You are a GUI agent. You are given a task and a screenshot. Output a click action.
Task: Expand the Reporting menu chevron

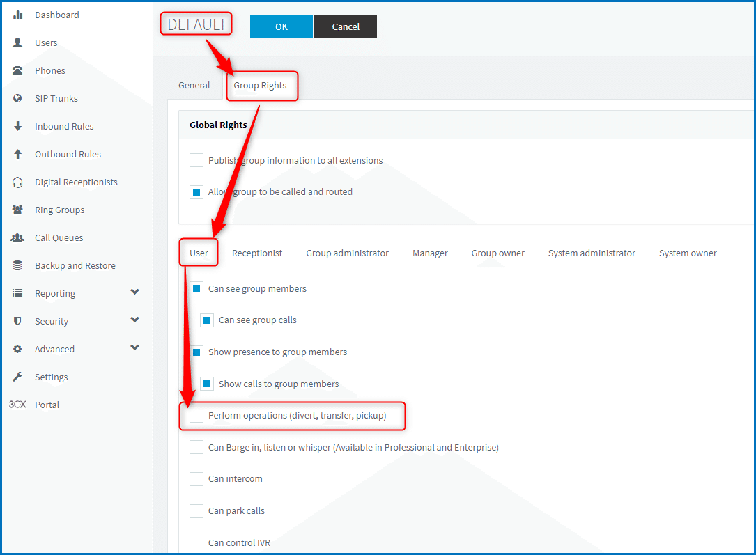coord(135,292)
